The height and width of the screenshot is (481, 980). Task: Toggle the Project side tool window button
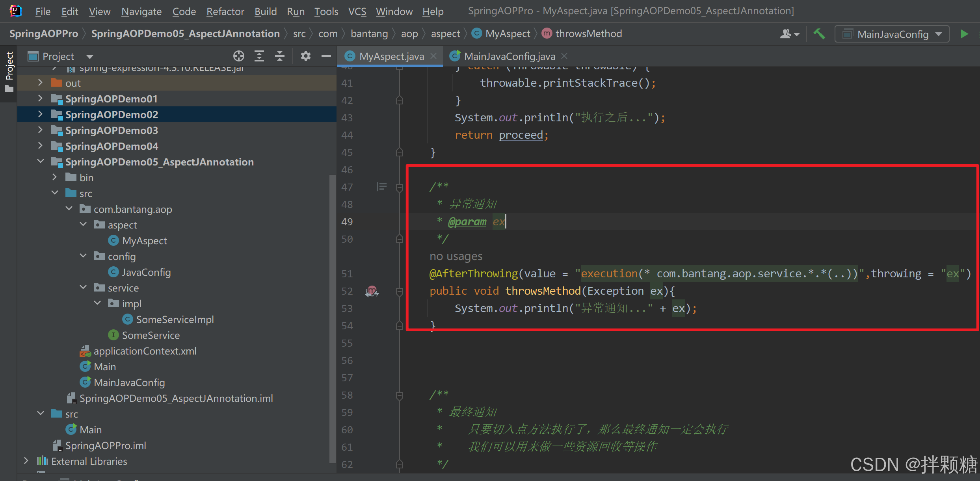click(x=9, y=71)
